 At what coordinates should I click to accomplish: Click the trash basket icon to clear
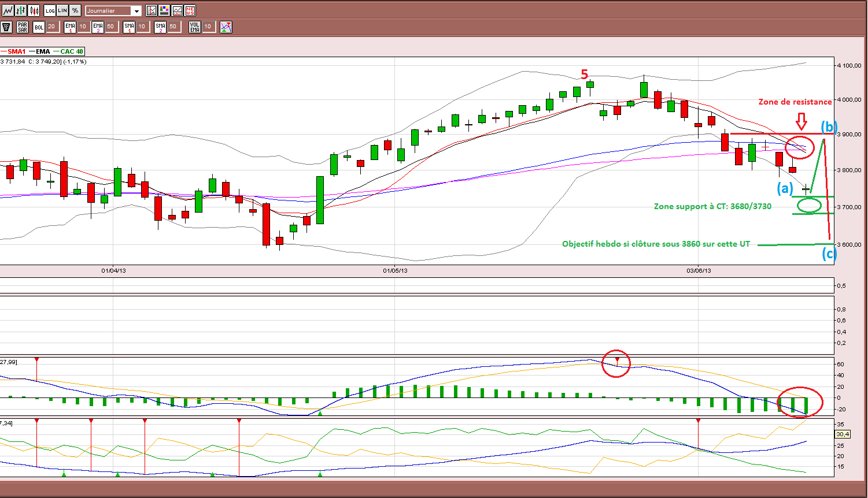click(6, 27)
